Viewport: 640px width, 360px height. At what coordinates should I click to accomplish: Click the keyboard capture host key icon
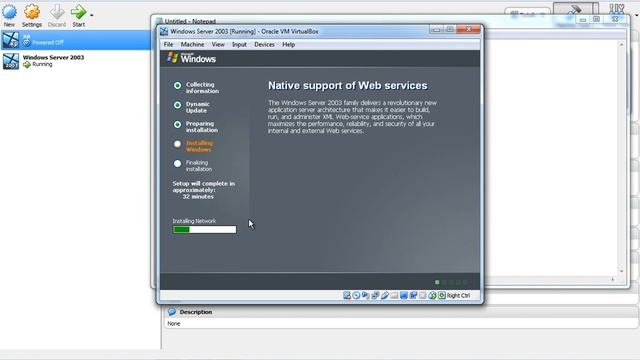coord(442,295)
